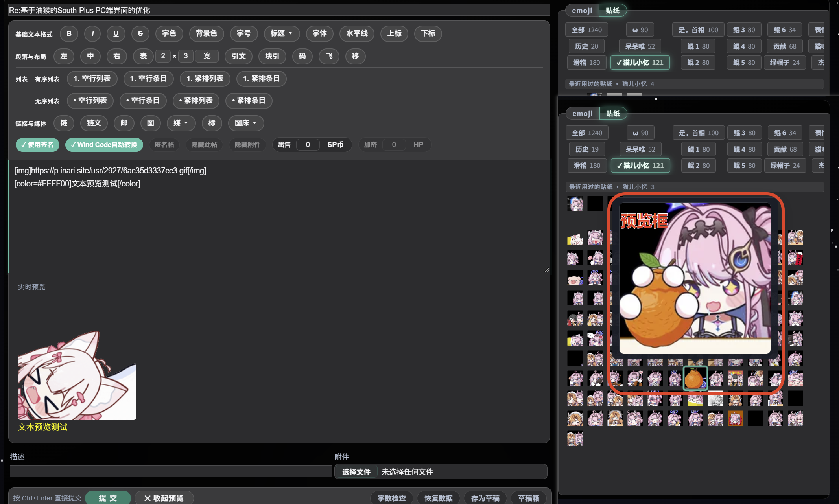Apply strikethrough with the S button
The height and width of the screenshot is (504, 839).
point(140,33)
